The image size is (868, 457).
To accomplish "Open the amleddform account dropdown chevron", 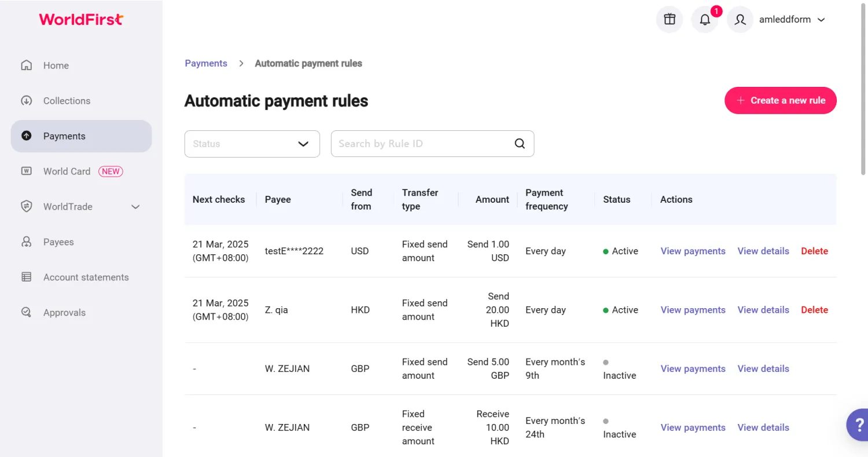I will click(x=821, y=20).
